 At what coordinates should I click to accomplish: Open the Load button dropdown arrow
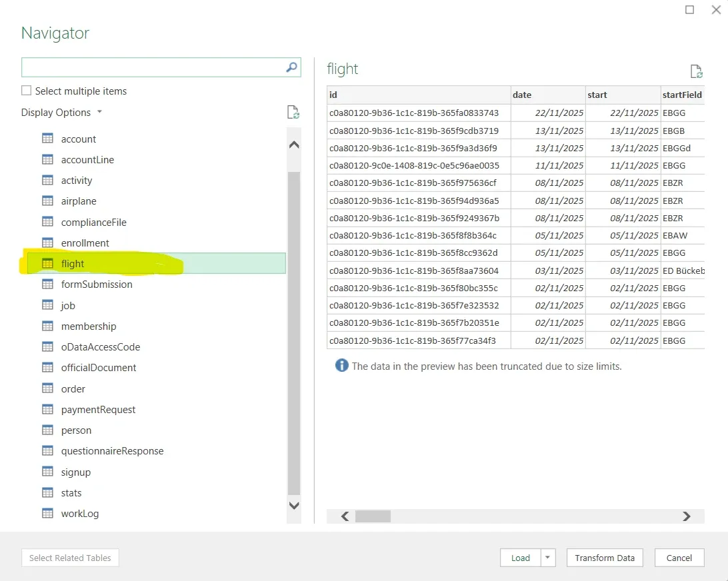548,557
